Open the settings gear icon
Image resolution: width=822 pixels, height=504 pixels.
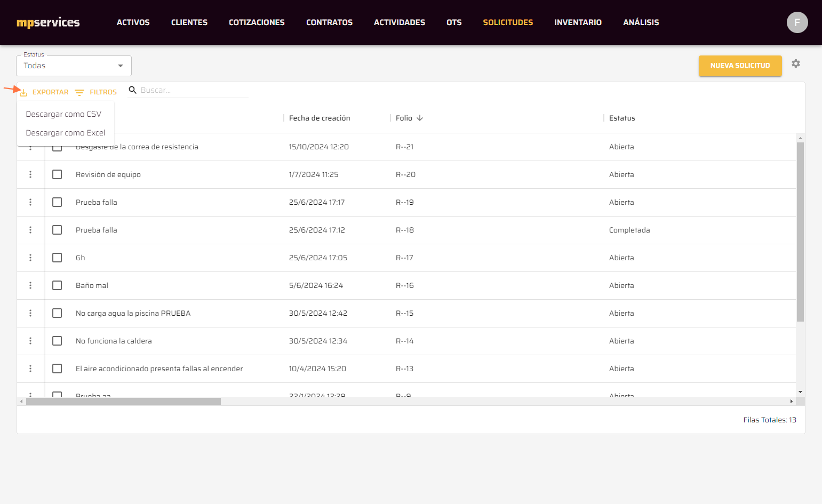pyautogui.click(x=796, y=63)
